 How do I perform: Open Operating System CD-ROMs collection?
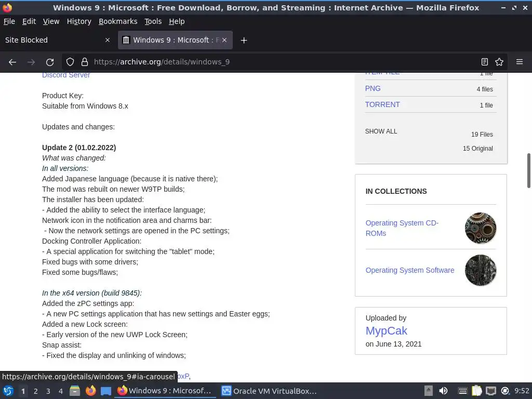pos(402,228)
